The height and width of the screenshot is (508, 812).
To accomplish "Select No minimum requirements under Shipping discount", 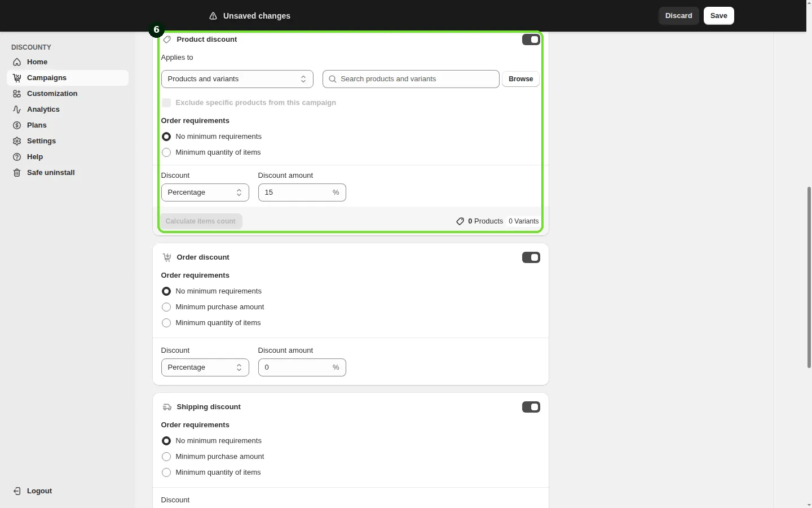I will click(x=166, y=441).
